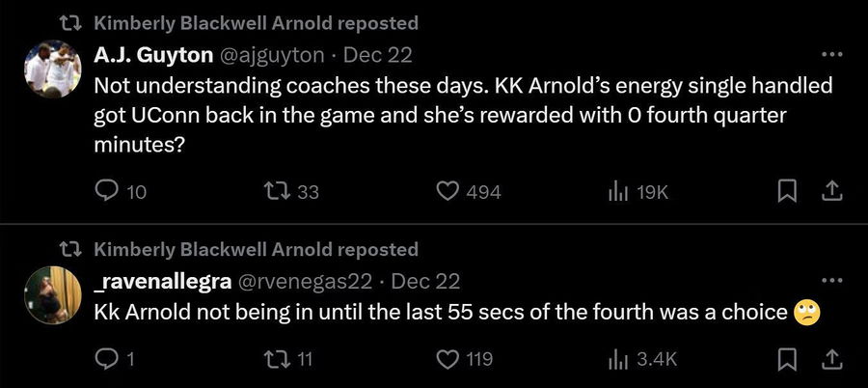Like _ravenallegra's tweet
The height and width of the screenshot is (388, 868).
(x=447, y=359)
